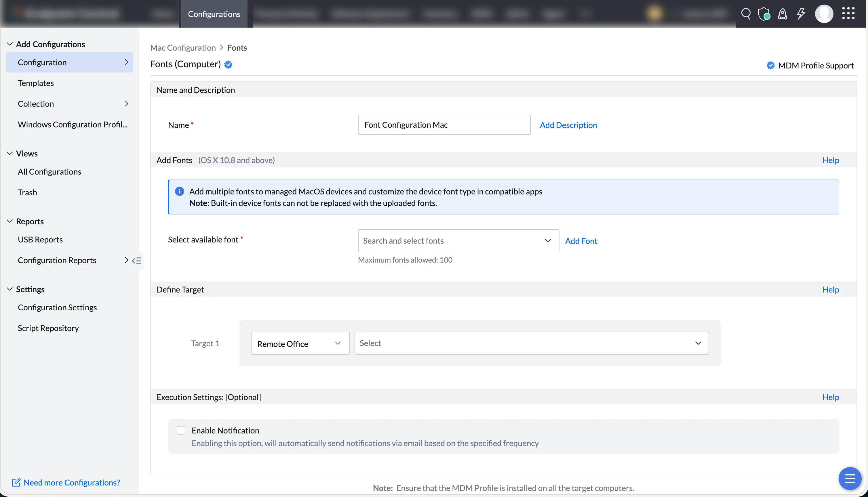868x497 pixels.
Task: Collapse the Add Configurations section
Action: 10,44
